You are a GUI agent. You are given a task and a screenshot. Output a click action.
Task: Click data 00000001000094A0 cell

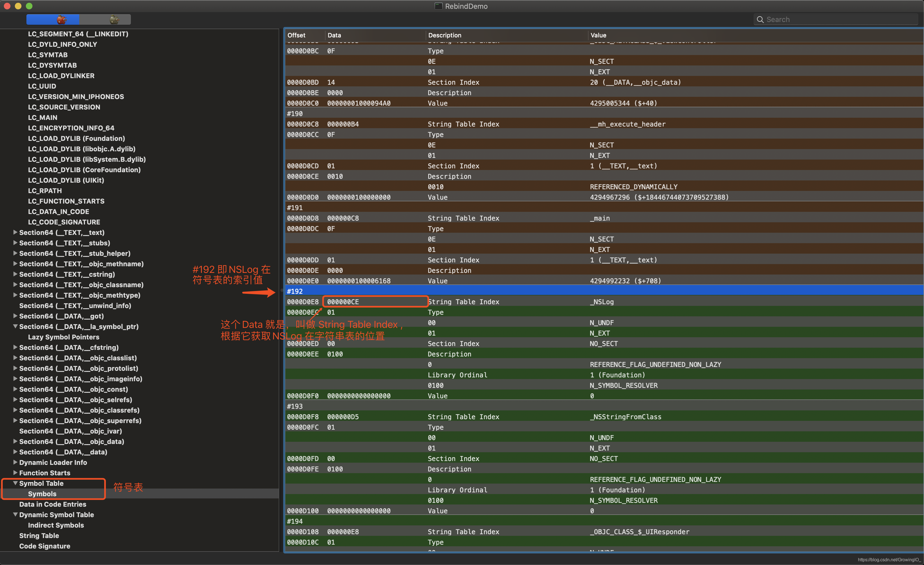pos(359,103)
